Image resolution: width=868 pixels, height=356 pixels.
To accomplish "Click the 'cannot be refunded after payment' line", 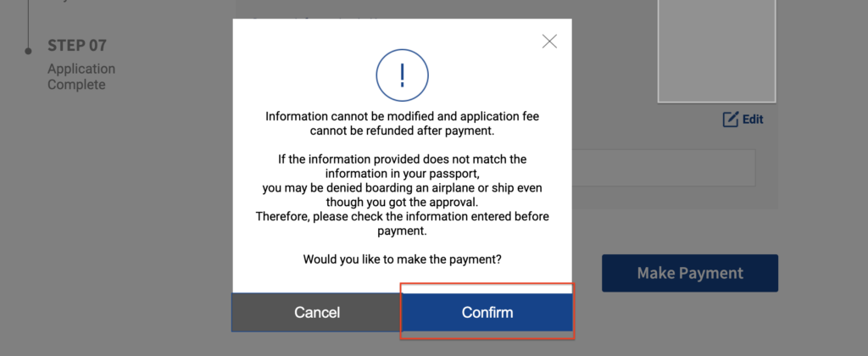I will point(402,131).
